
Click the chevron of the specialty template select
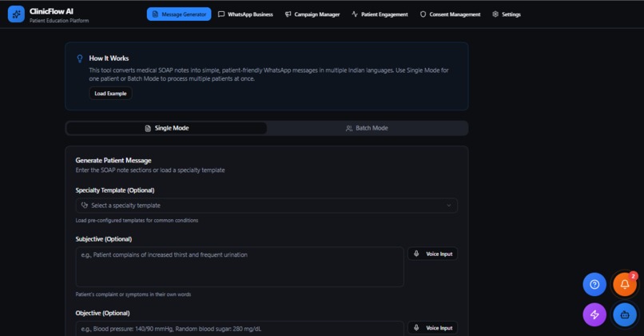tap(448, 206)
